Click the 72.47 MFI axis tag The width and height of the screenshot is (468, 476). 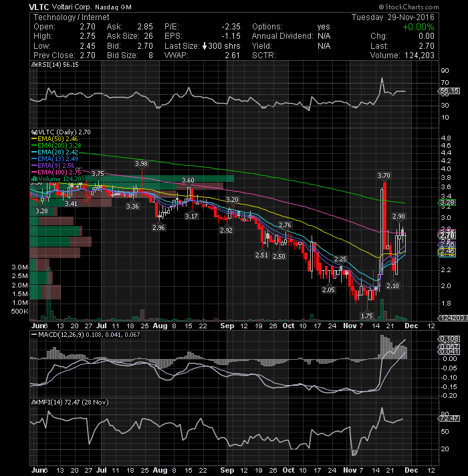click(x=449, y=419)
